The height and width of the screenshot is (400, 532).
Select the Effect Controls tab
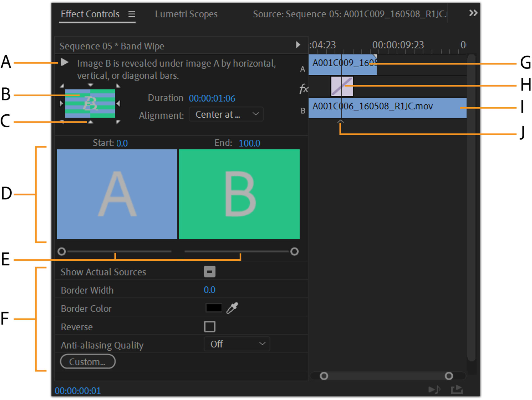coord(90,14)
